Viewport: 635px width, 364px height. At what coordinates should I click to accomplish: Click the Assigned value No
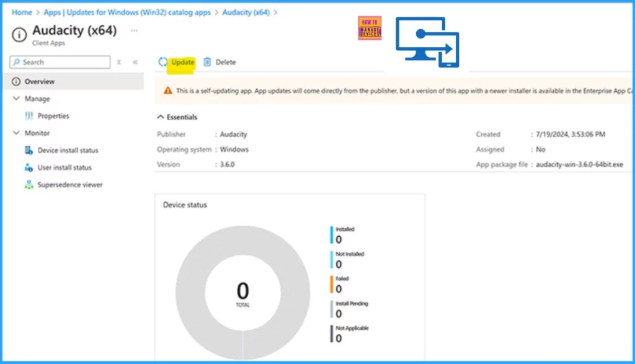[x=540, y=149]
